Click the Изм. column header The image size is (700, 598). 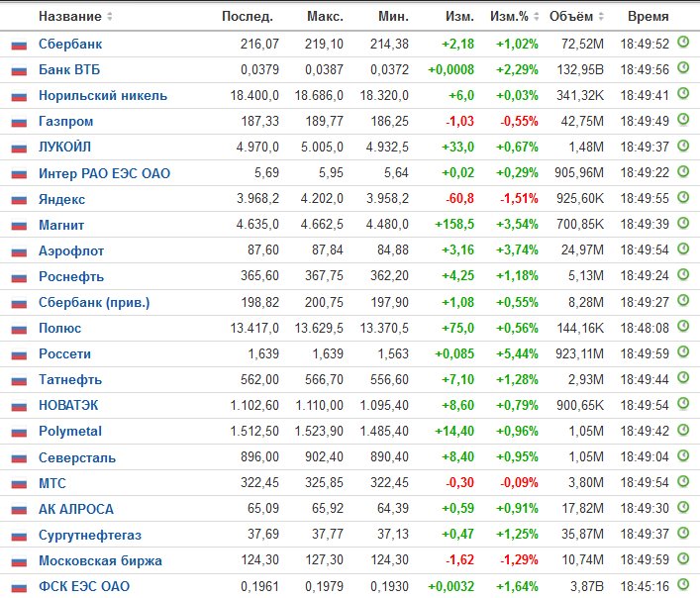[x=459, y=17]
